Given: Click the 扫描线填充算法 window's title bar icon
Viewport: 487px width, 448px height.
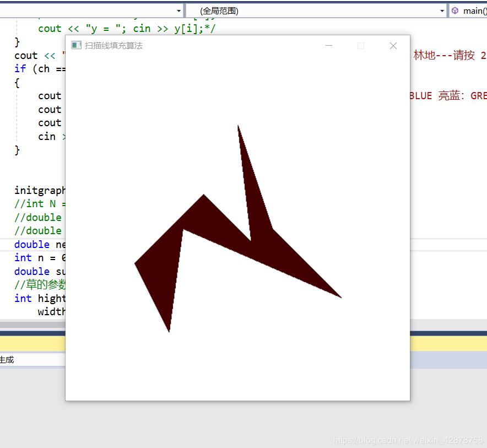Looking at the screenshot, I should point(76,46).
